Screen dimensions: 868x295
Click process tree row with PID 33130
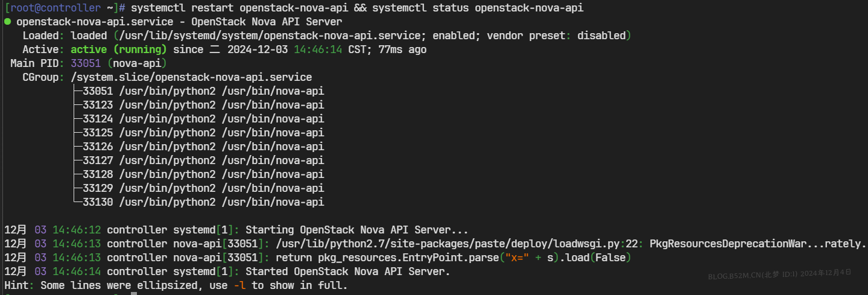click(197, 202)
